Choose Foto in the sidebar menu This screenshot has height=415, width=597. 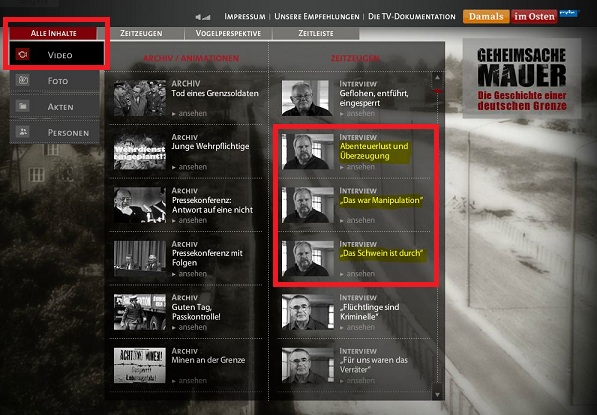(54, 80)
